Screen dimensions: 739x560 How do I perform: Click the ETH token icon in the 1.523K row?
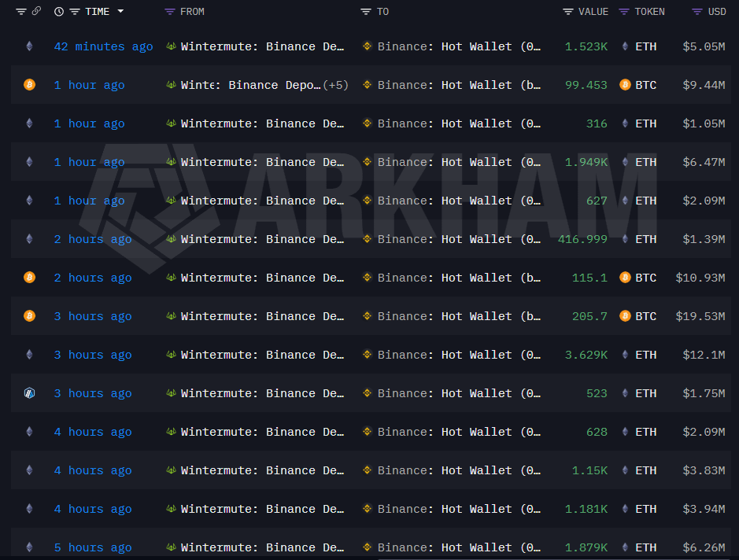click(x=625, y=46)
